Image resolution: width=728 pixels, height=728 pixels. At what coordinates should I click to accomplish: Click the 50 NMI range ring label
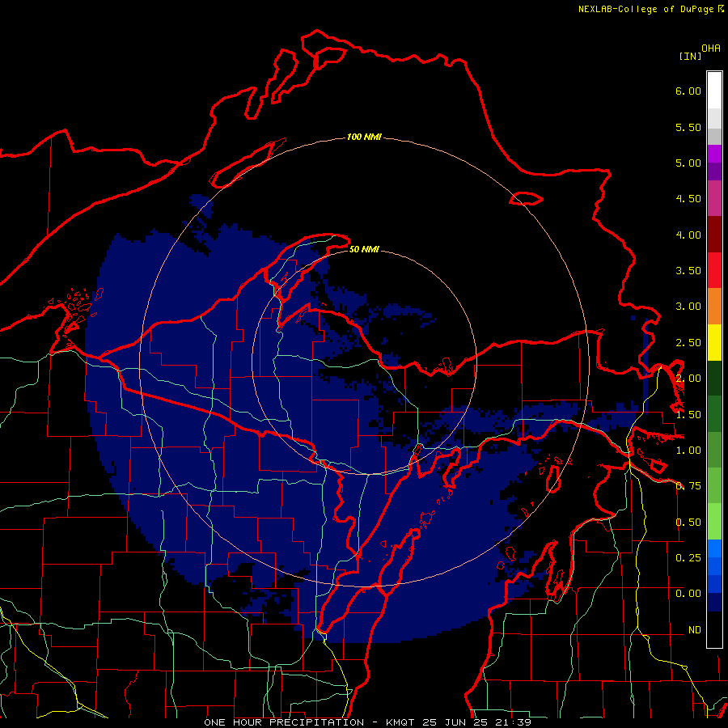coord(364,250)
